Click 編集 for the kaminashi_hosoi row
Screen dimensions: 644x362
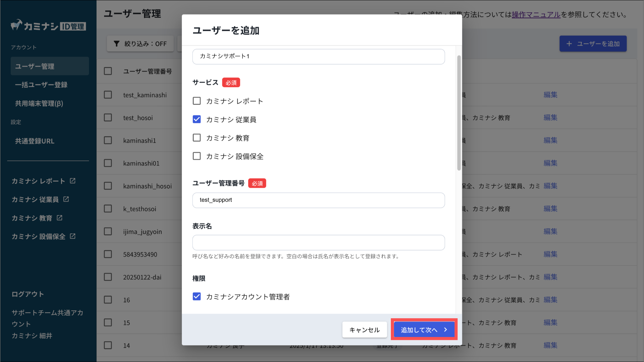click(550, 186)
